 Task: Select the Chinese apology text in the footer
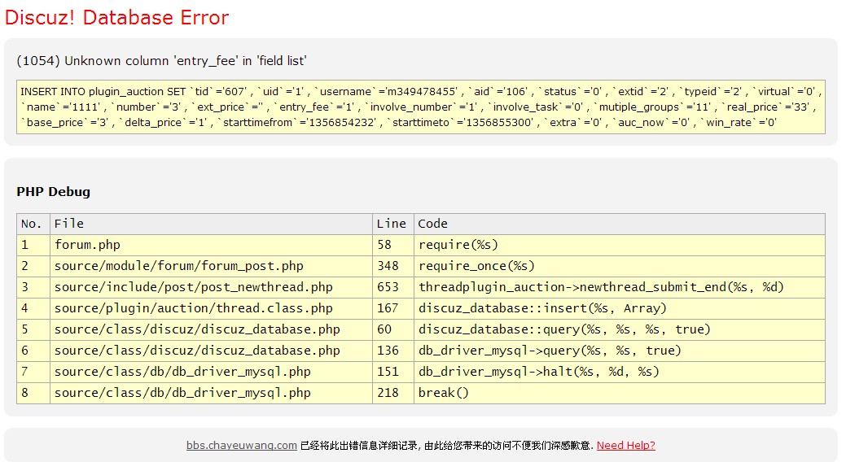pos(447,446)
